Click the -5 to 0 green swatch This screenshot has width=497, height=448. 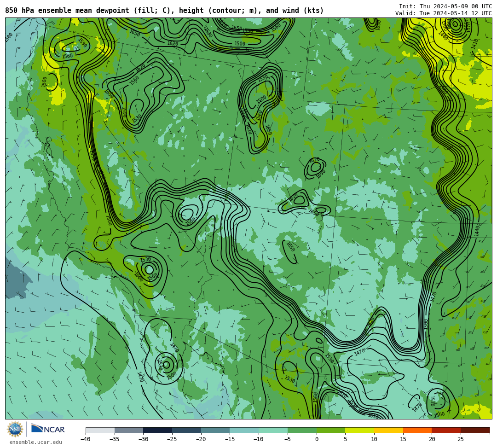click(302, 430)
